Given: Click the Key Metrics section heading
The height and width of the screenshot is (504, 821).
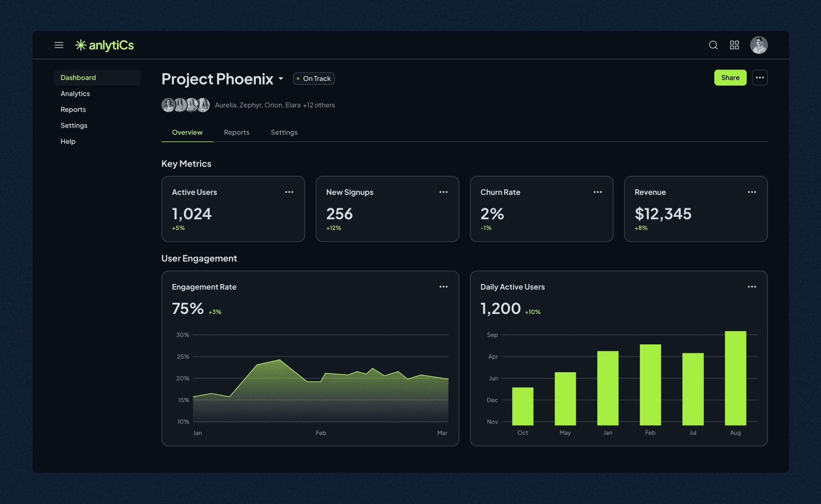Looking at the screenshot, I should (x=186, y=164).
